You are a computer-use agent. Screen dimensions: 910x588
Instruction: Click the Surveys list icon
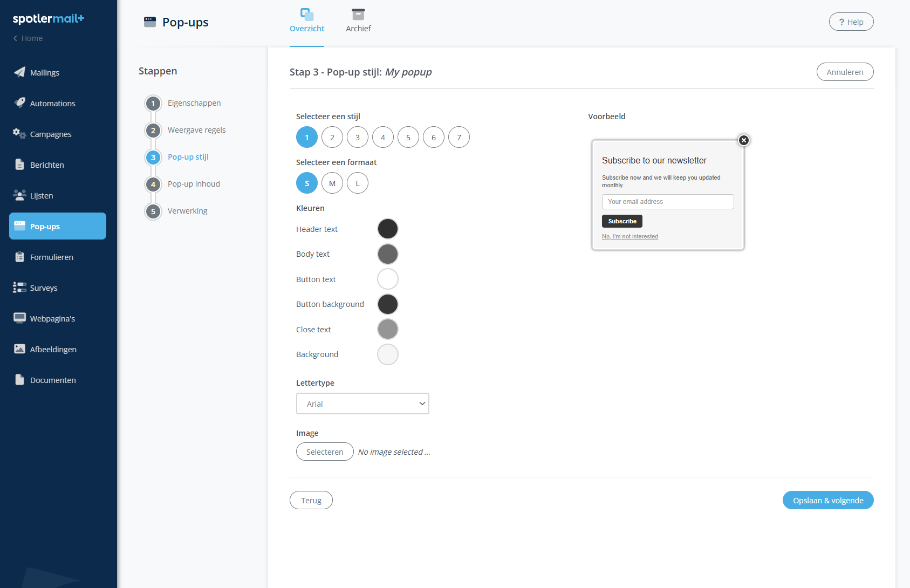[20, 288]
